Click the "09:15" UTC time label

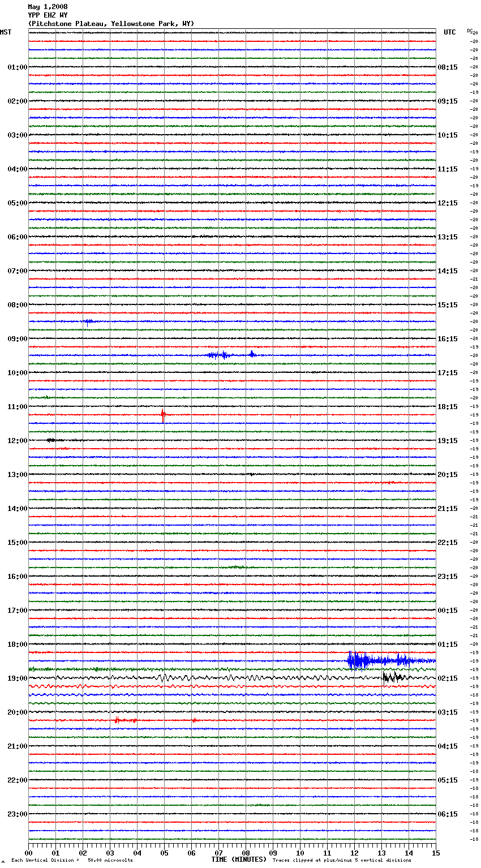tap(448, 101)
